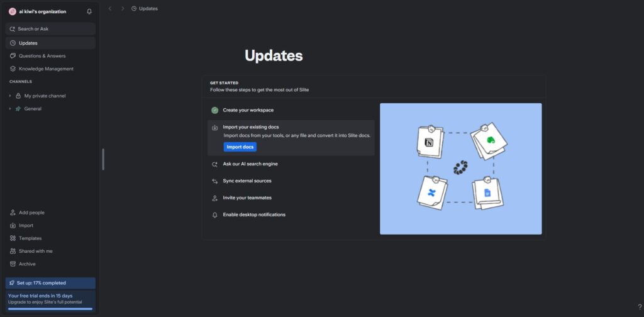Click the Ask our AI search engine icon
The width and height of the screenshot is (644, 317).
pyautogui.click(x=215, y=164)
